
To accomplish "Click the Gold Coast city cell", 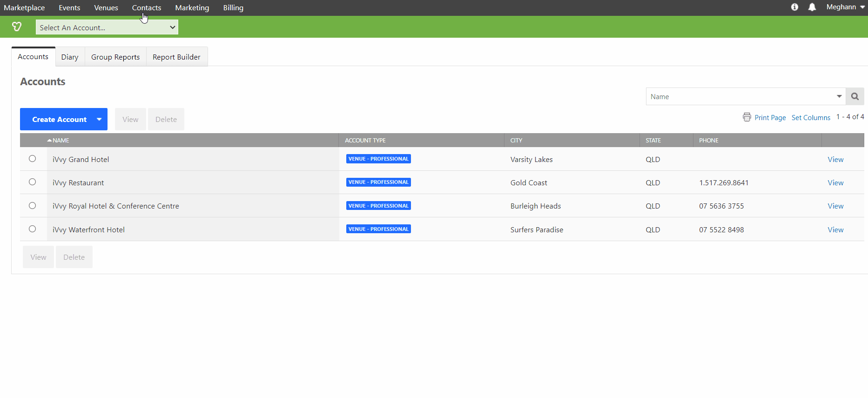I will (x=529, y=182).
